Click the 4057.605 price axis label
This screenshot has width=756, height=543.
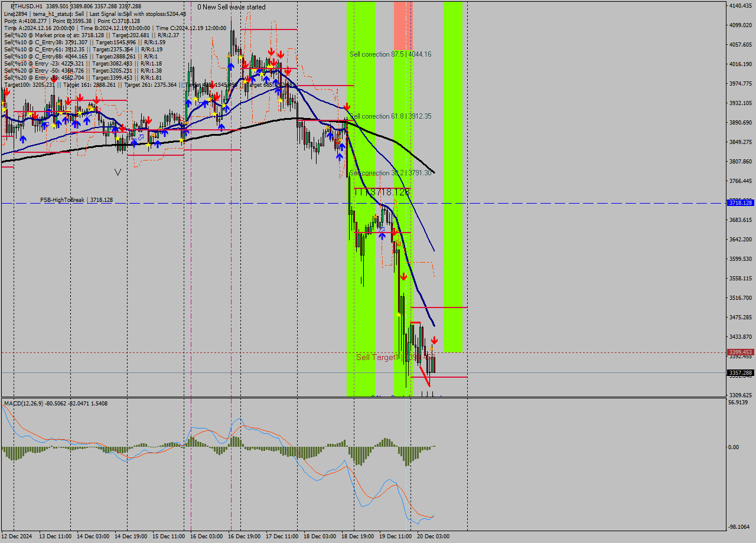[741, 44]
